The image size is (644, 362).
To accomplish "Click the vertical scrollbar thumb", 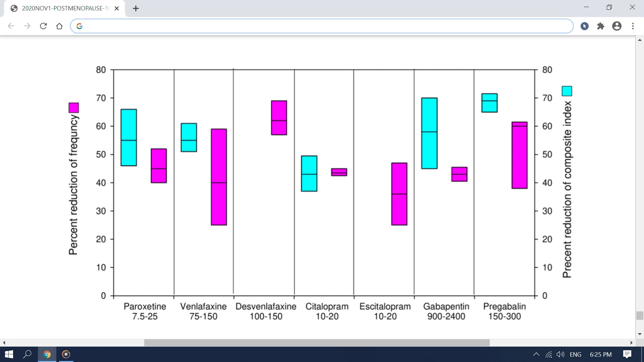I will click(640, 316).
